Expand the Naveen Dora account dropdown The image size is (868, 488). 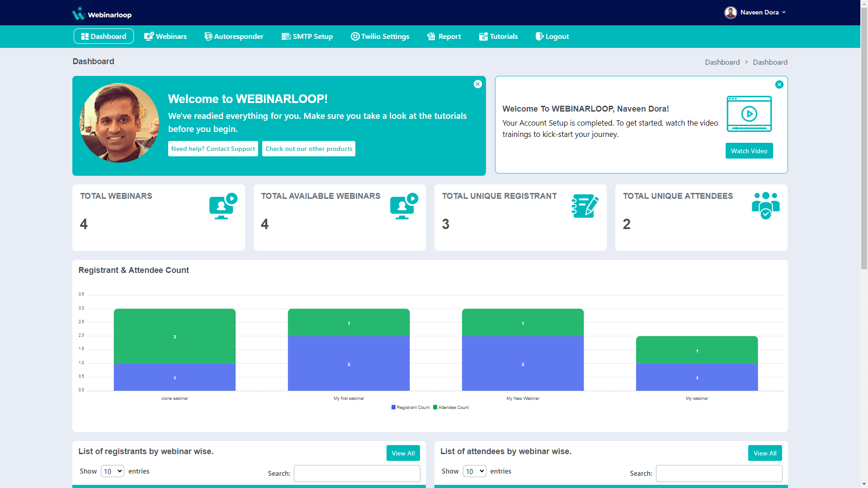783,13
